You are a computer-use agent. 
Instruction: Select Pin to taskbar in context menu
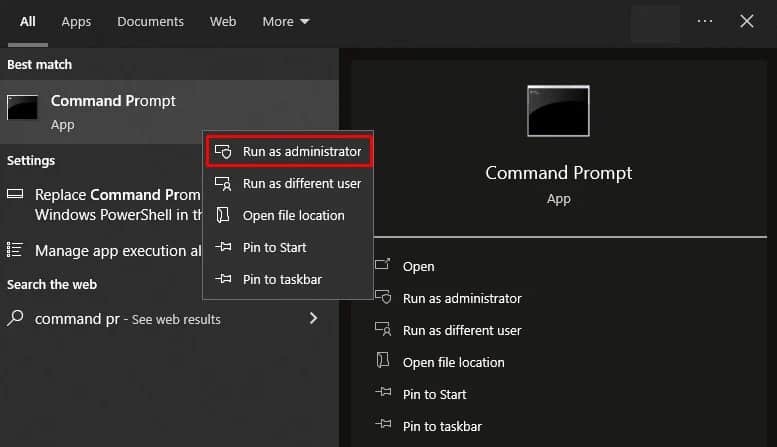coord(288,279)
